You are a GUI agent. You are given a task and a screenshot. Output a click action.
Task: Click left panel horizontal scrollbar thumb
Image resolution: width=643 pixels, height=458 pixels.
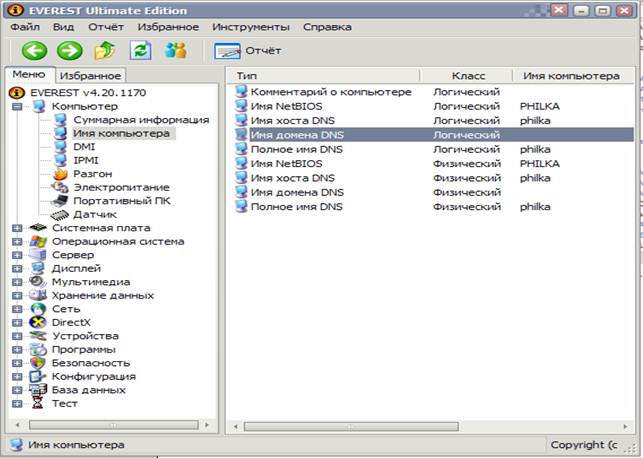coord(114,425)
